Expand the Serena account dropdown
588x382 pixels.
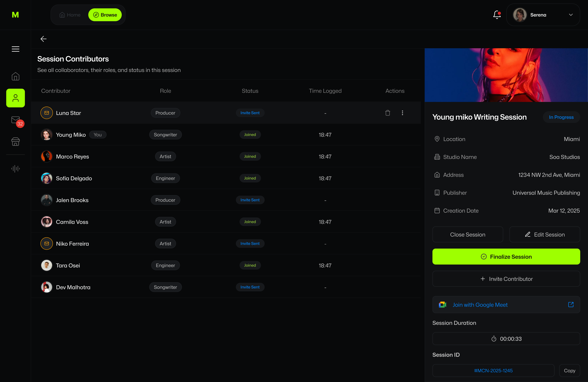pos(570,15)
